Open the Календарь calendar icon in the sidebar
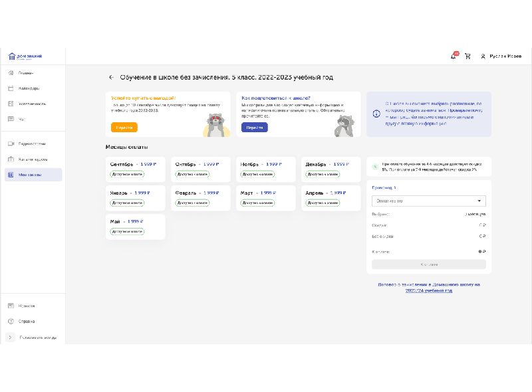The height and width of the screenshot is (392, 532). (x=11, y=88)
